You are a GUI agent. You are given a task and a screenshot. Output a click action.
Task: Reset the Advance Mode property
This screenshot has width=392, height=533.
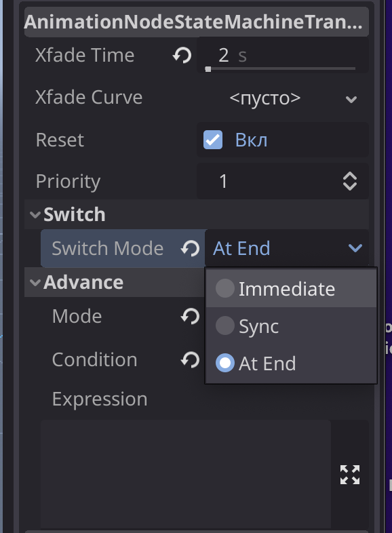pos(190,317)
